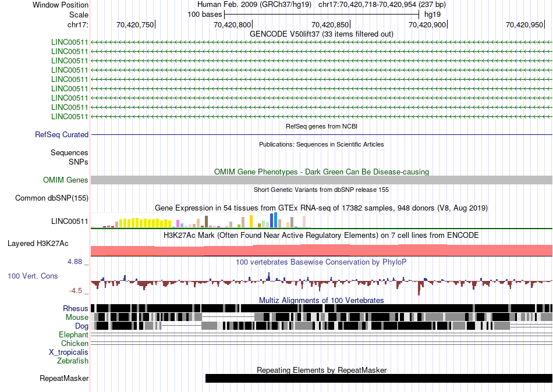Click the 100 Vert. Cons label
553x392 pixels.
pyautogui.click(x=33, y=276)
